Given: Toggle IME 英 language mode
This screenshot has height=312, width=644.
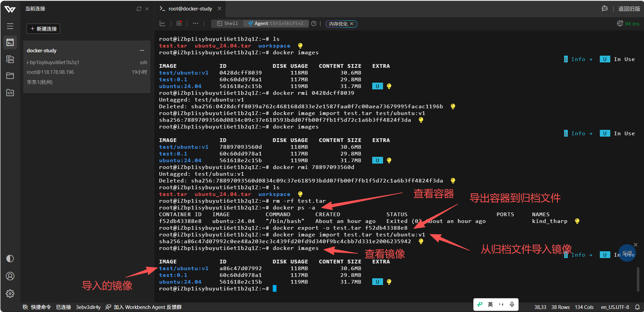Looking at the screenshot, I should pos(490,304).
